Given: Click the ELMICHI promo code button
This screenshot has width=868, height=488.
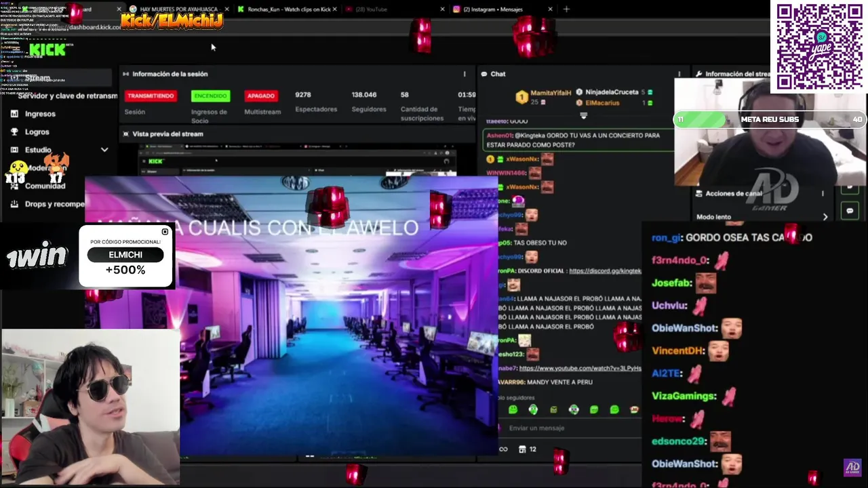Looking at the screenshot, I should pos(125,255).
